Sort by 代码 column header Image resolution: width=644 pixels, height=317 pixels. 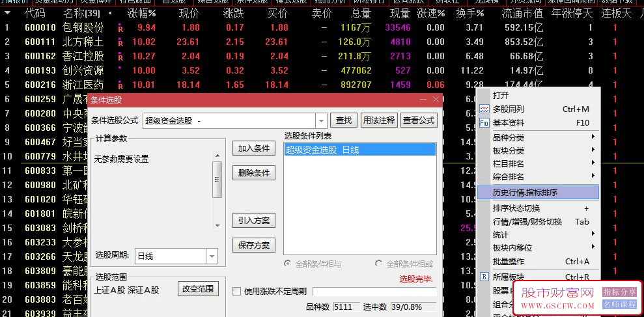(35, 14)
